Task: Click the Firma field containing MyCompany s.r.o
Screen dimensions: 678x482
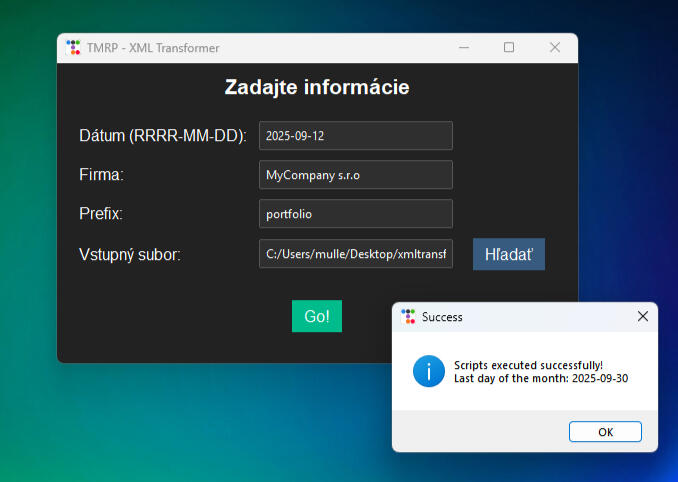Action: (355, 175)
